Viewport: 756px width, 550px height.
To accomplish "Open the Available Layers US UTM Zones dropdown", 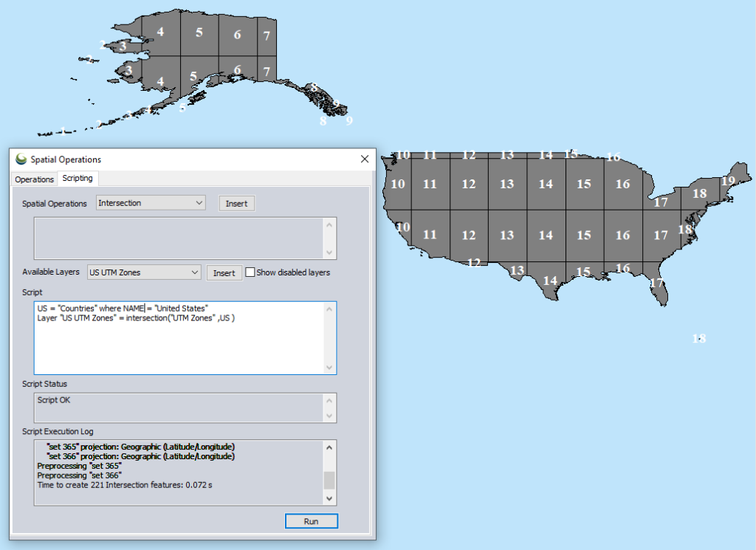I will 144,272.
